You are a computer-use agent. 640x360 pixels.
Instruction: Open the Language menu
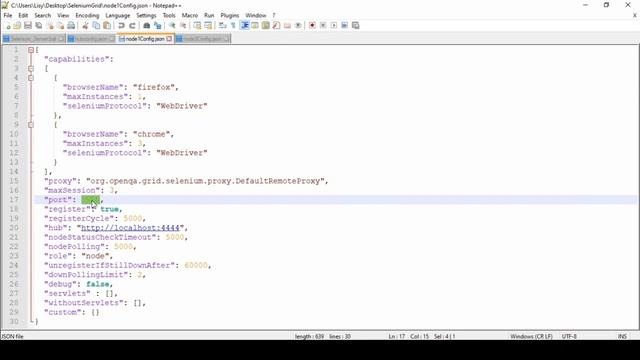coord(118,15)
